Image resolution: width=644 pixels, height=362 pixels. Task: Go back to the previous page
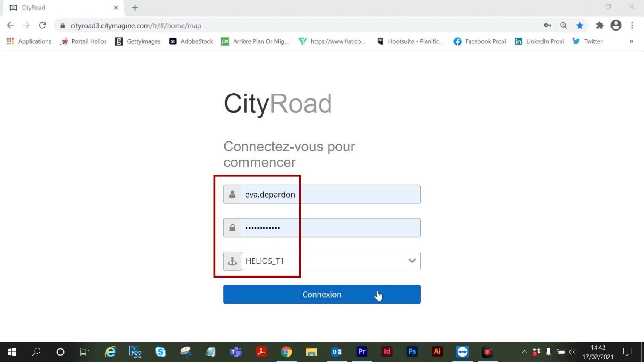(x=10, y=25)
